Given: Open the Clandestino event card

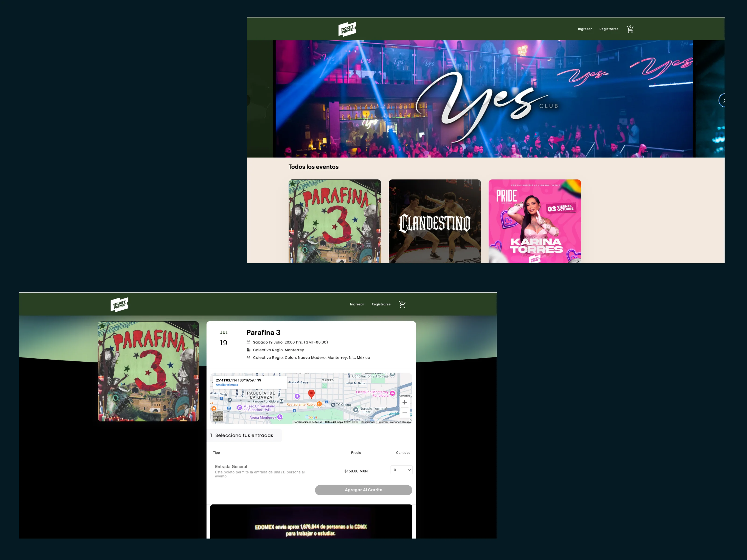Looking at the screenshot, I should coord(435,221).
